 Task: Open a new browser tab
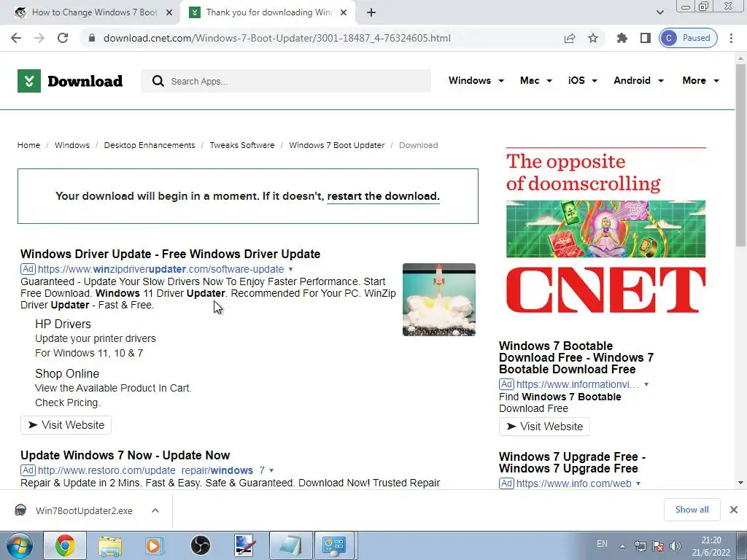tap(371, 13)
